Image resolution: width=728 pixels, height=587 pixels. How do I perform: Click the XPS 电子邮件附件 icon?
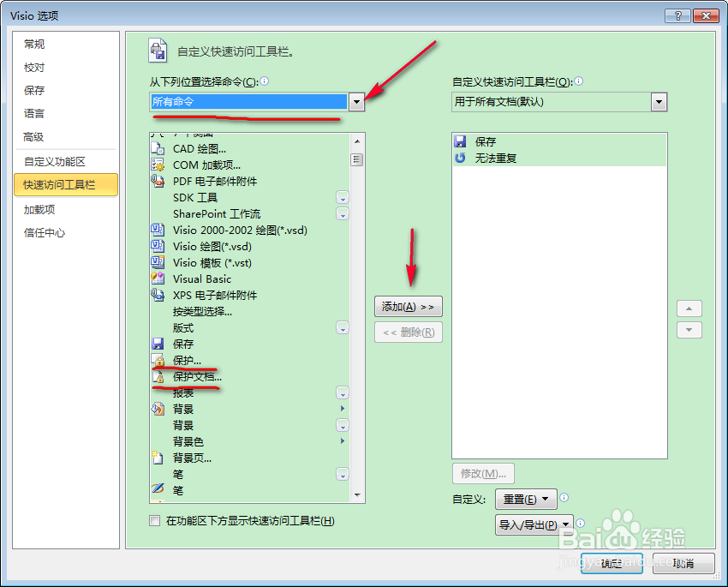click(x=158, y=295)
